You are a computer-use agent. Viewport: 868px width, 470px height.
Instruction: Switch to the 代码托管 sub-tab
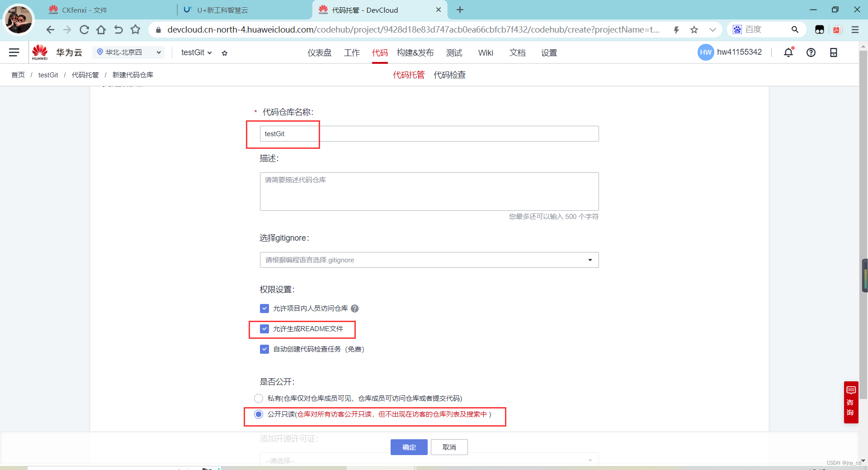[409, 75]
